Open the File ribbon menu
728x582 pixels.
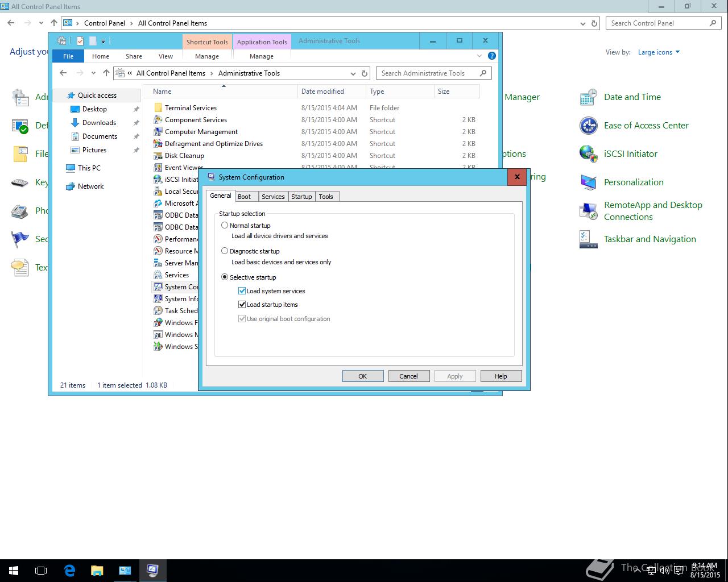(68, 56)
